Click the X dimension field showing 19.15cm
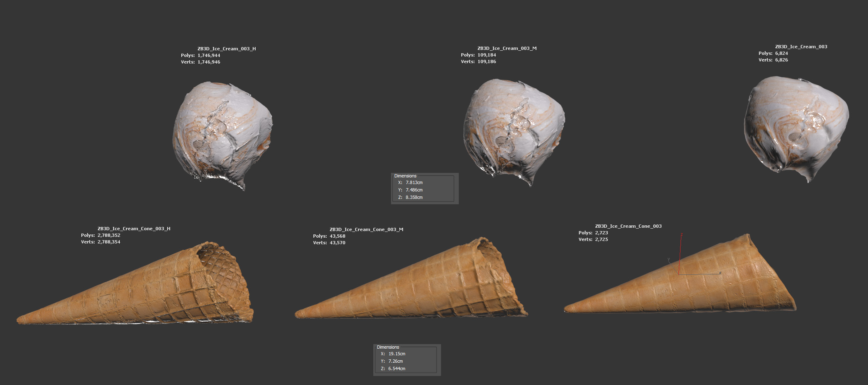The width and height of the screenshot is (868, 385). tap(396, 354)
